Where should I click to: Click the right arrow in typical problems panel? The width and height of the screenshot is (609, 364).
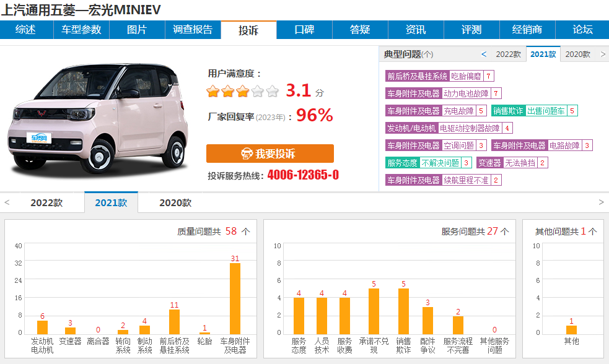click(602, 54)
